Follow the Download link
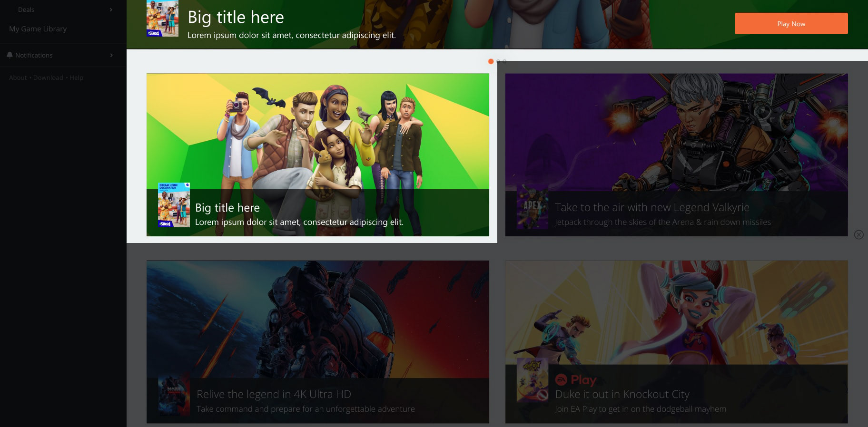Image resolution: width=868 pixels, height=427 pixels. pos(48,78)
